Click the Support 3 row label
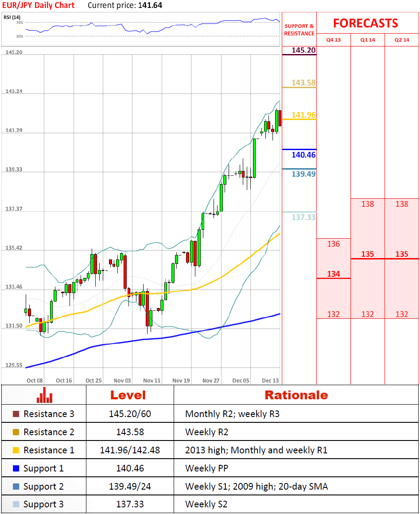This screenshot has height=514, width=420. click(44, 504)
